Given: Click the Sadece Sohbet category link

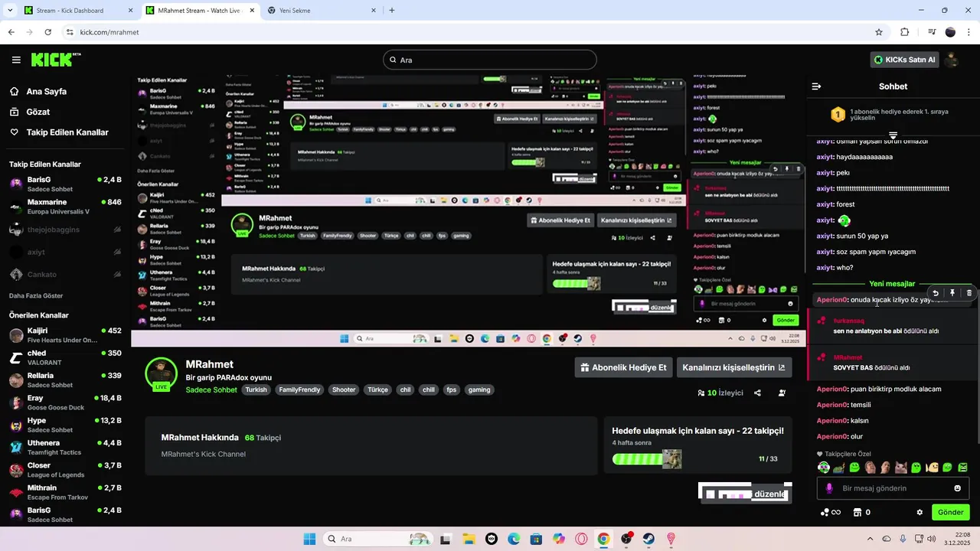Looking at the screenshot, I should 211,390.
